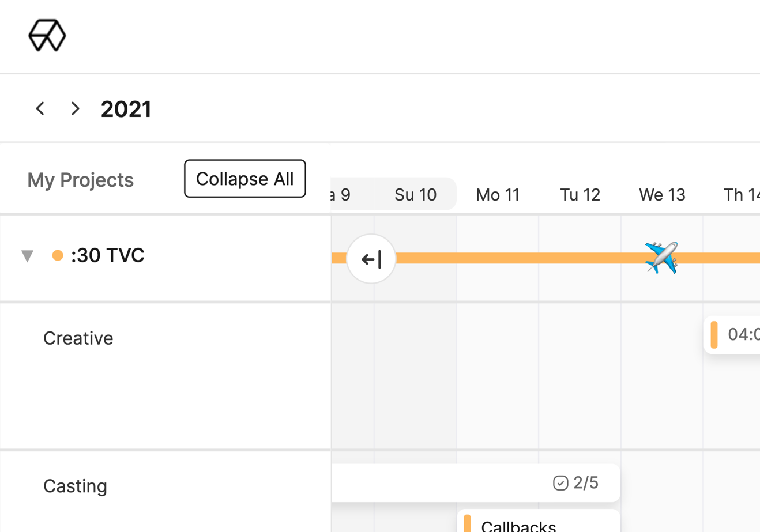Click the We 13 date header
Viewport: 760px width, 532px height.
coord(662,195)
